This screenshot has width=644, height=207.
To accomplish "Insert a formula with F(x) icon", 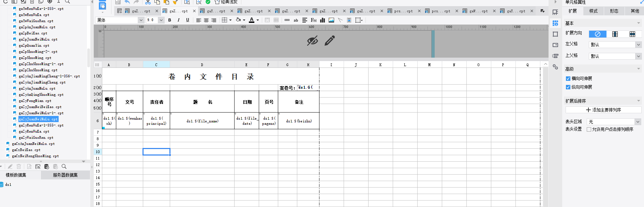I will (314, 20).
